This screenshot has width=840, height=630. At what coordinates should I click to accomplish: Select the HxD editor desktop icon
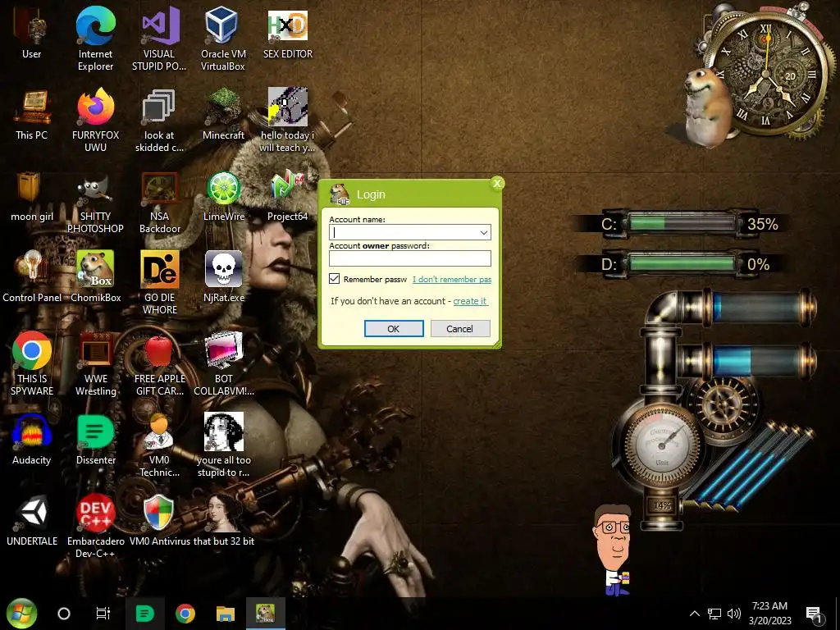click(288, 33)
